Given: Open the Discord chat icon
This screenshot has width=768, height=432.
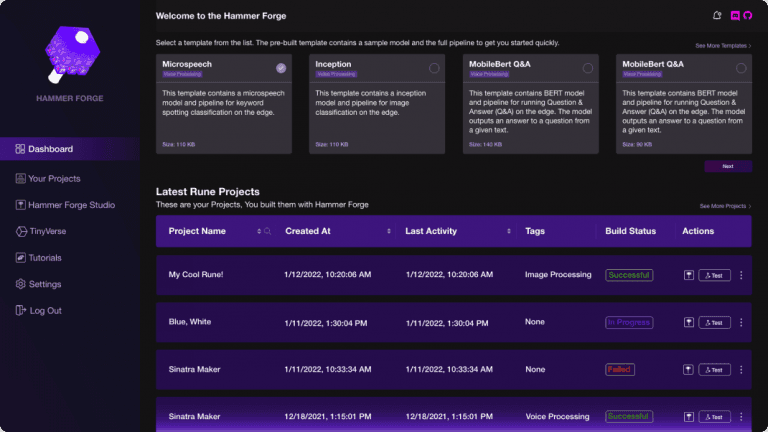Looking at the screenshot, I should coord(734,16).
